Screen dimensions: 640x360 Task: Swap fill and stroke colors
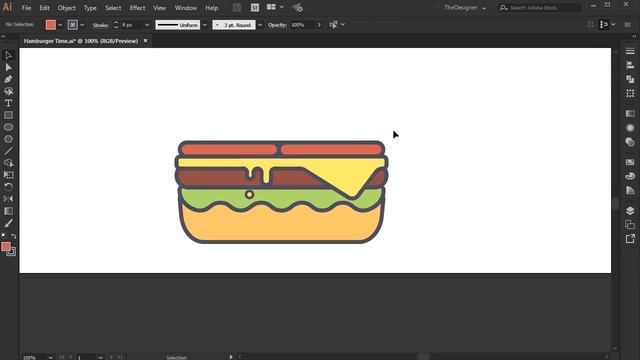click(13, 236)
